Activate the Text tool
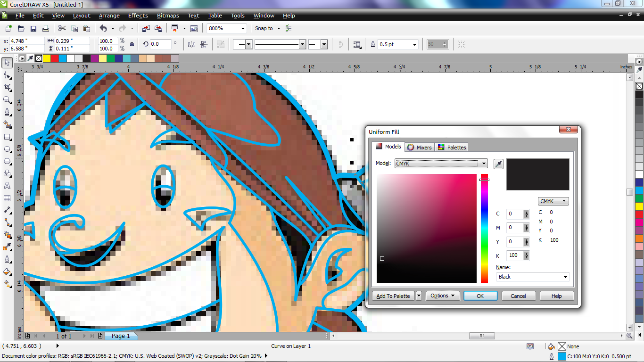This screenshot has width=644, height=362. pyautogui.click(x=7, y=186)
